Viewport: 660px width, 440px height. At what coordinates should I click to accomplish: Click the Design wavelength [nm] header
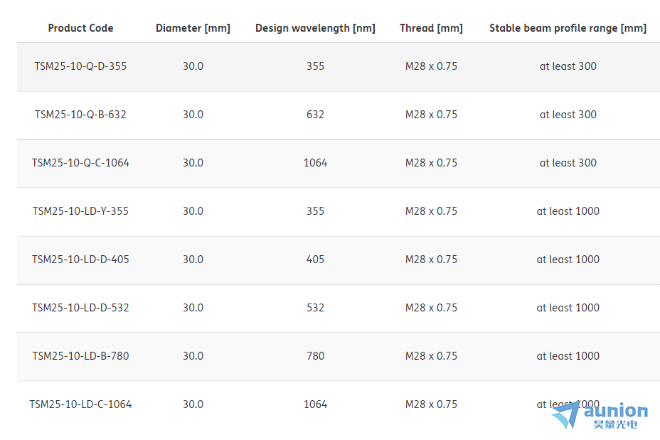pos(315,28)
